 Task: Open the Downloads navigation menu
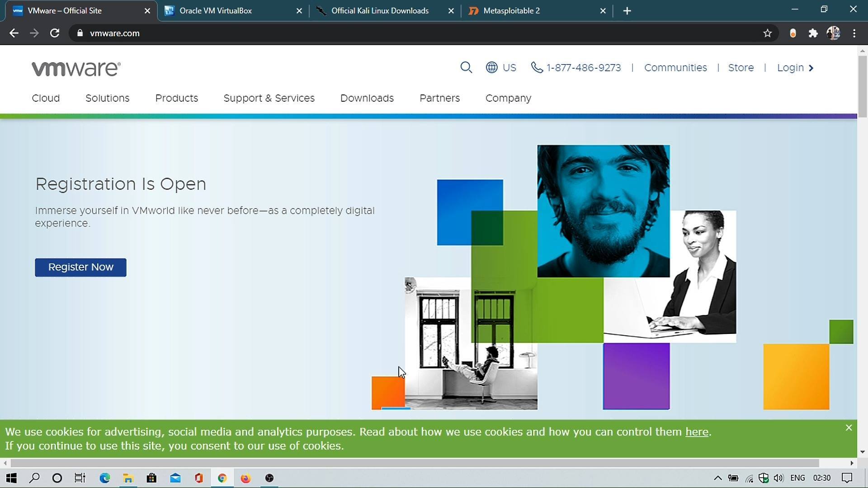tap(367, 98)
